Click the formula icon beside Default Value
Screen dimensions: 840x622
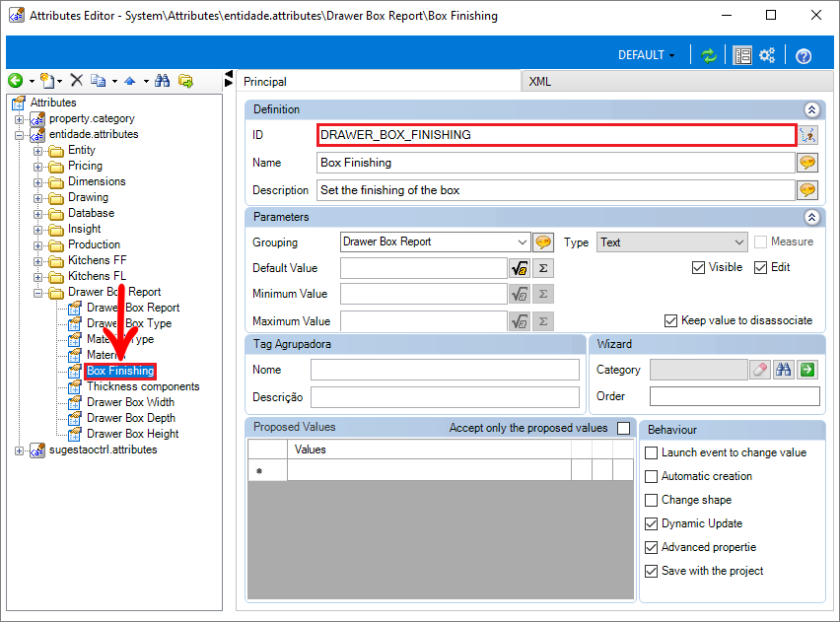click(x=519, y=267)
